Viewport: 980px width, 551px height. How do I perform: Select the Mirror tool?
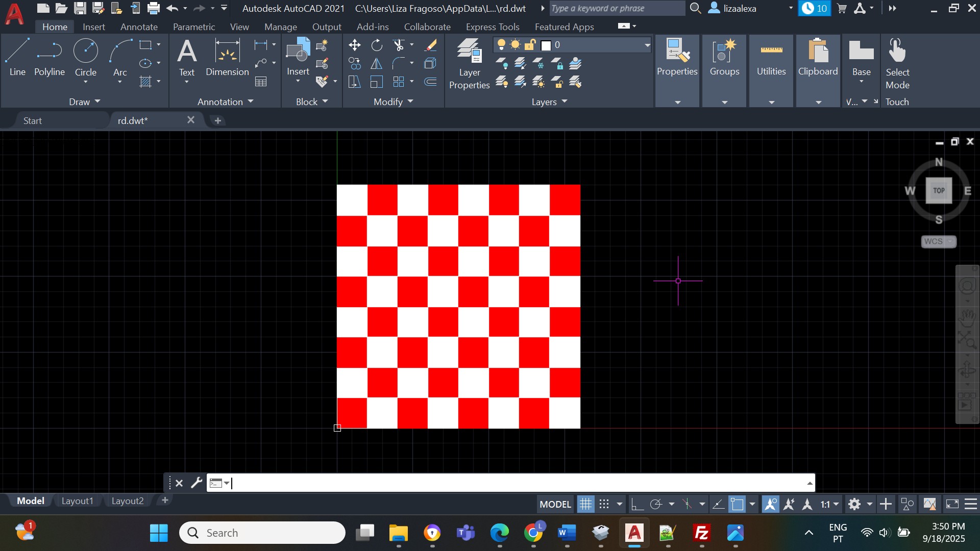[x=376, y=64]
